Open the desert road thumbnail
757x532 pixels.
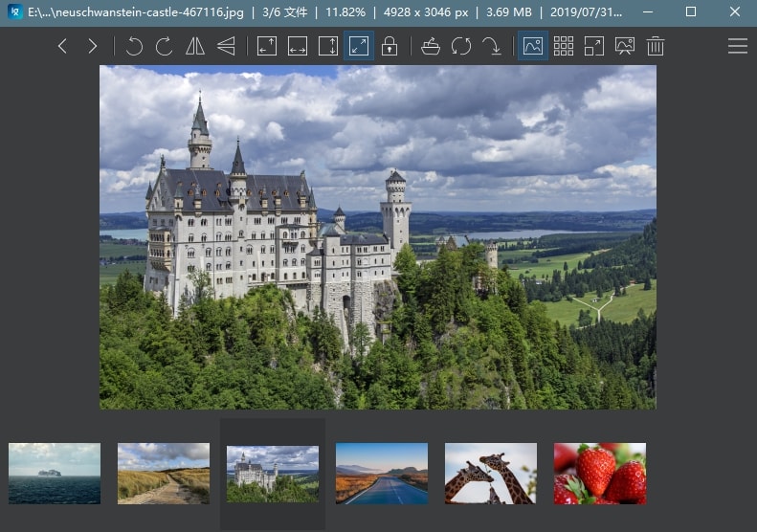point(382,474)
